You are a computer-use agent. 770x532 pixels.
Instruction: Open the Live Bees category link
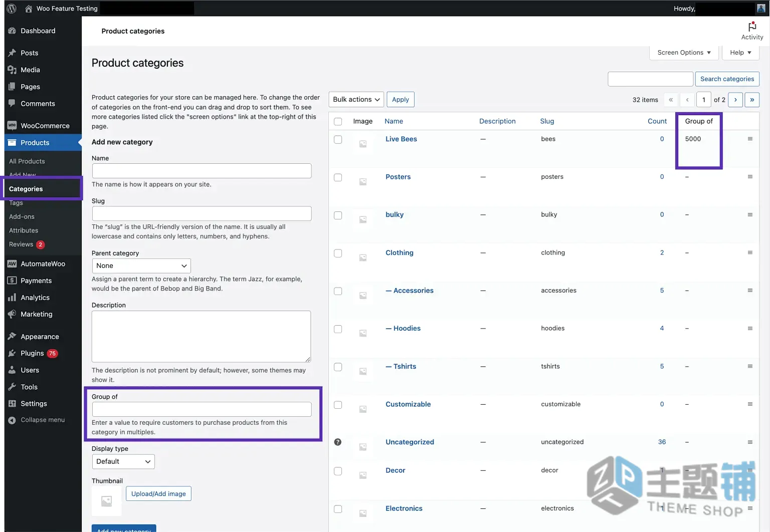(401, 139)
